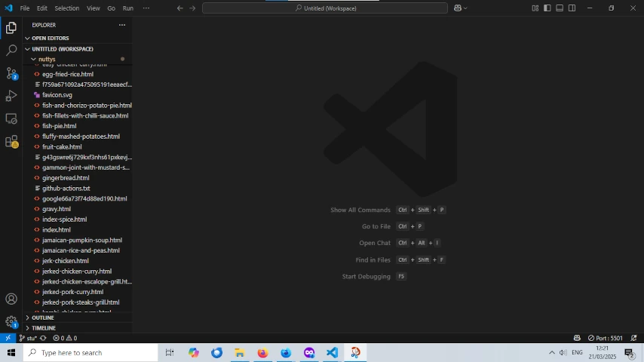Open the Run menu
The width and height of the screenshot is (644, 362).
[128, 8]
